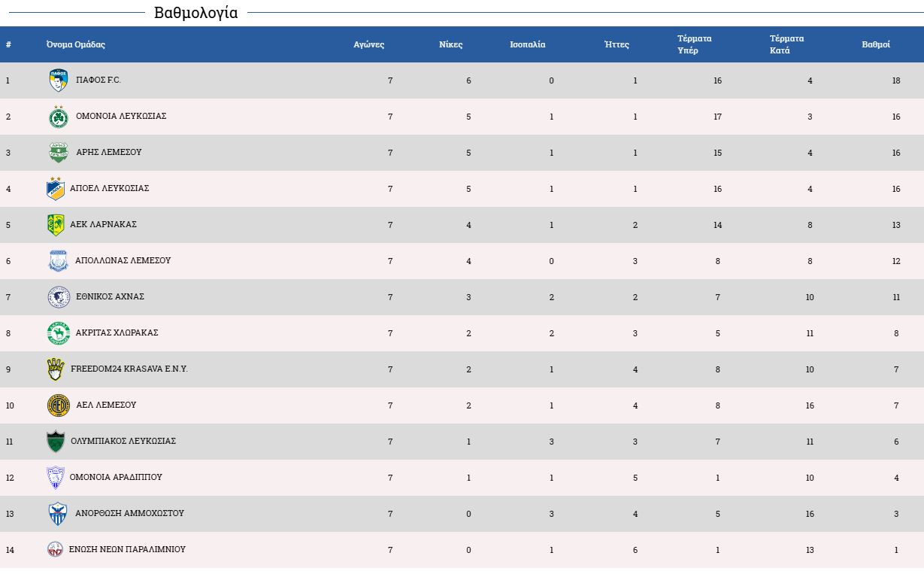Click the ΑΡΗΣ ΛΕΜΕΣΟΥ green crest
924x574 pixels.
(59, 153)
